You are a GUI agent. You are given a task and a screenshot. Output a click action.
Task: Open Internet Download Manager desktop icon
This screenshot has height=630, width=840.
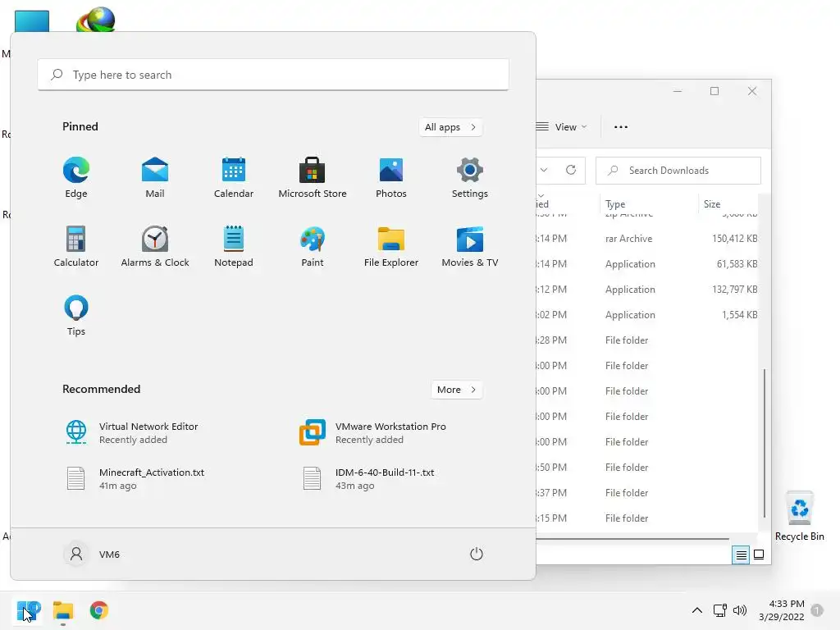click(96, 20)
